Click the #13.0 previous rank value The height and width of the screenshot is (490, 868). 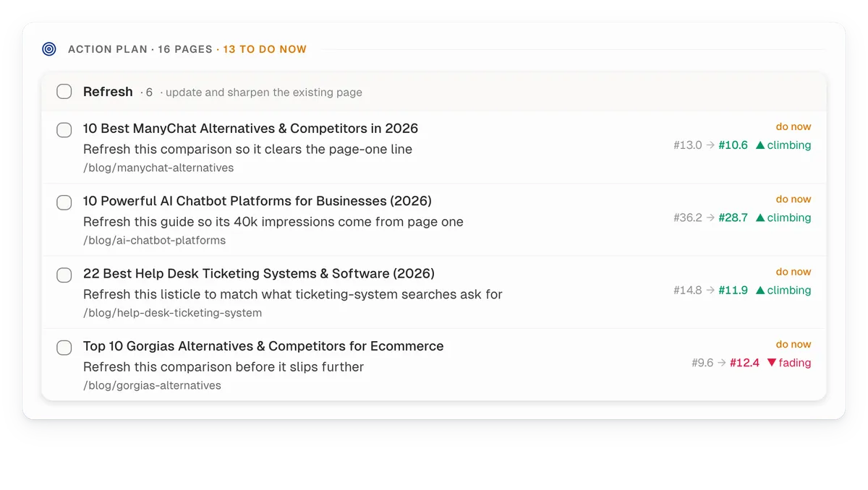[x=688, y=145]
